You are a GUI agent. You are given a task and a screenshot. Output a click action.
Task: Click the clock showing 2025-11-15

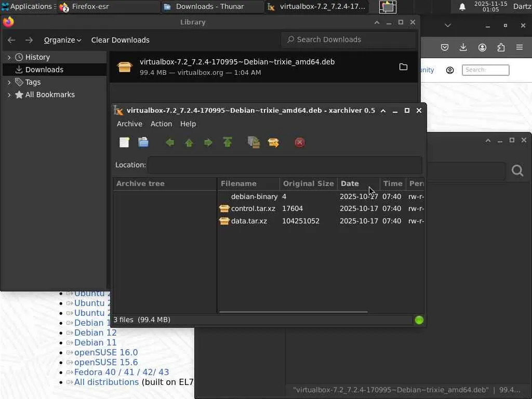coord(490,6)
